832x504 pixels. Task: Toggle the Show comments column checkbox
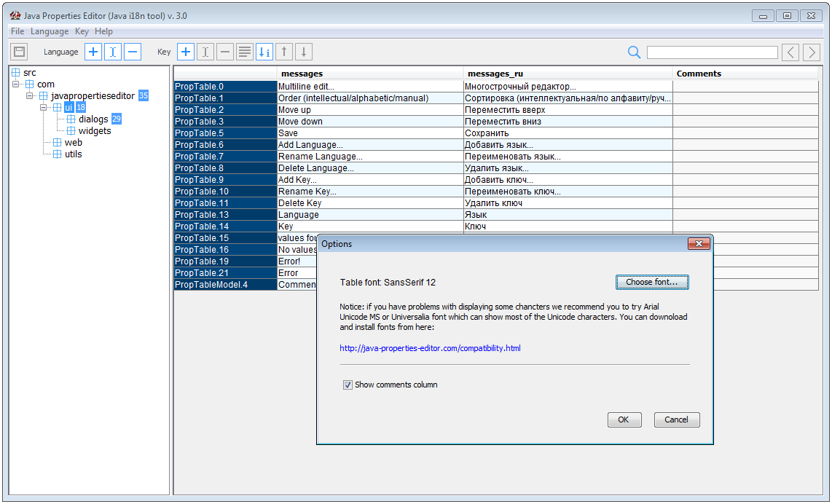point(348,385)
